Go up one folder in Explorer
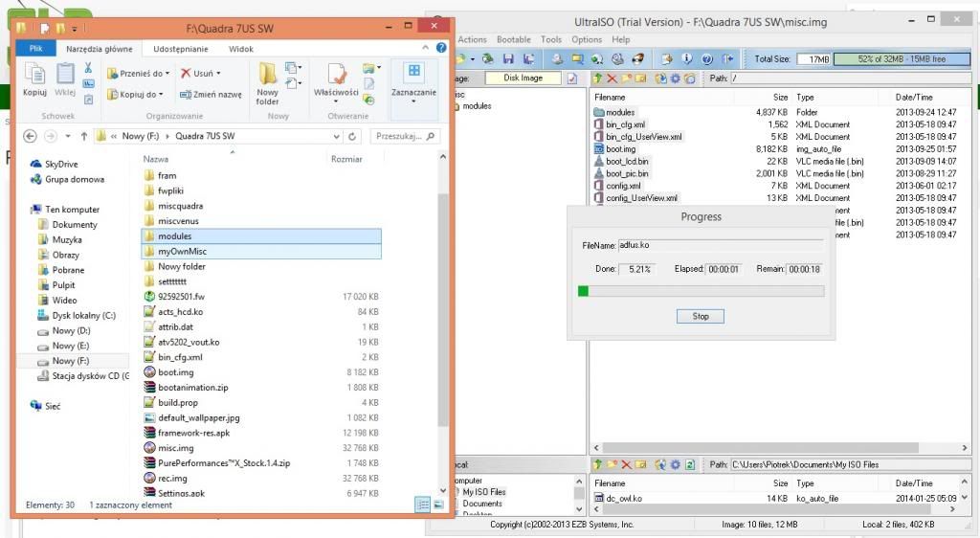 84,136
